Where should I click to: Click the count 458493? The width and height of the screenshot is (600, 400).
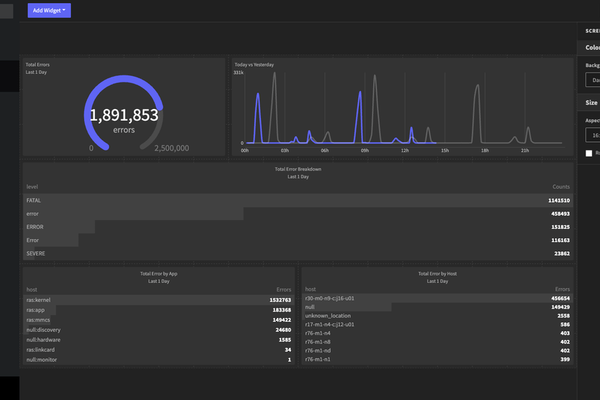coord(560,214)
